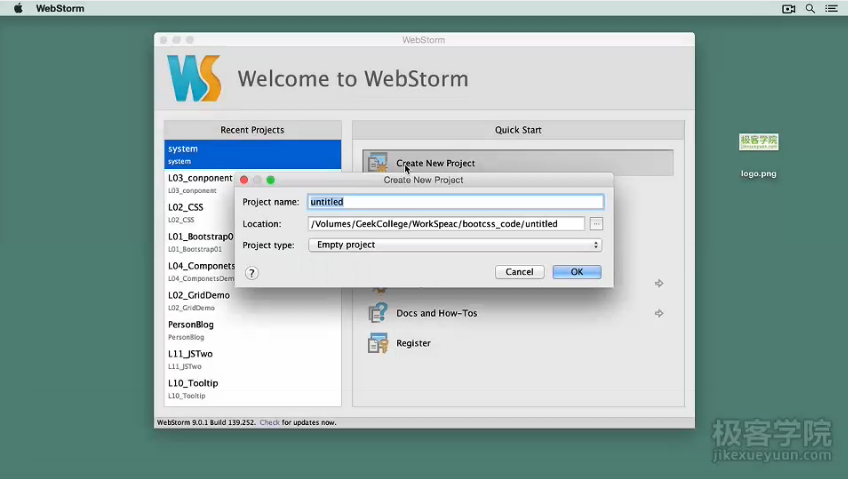The height and width of the screenshot is (479, 848).
Task: Focus the Location path field
Action: tap(446, 224)
